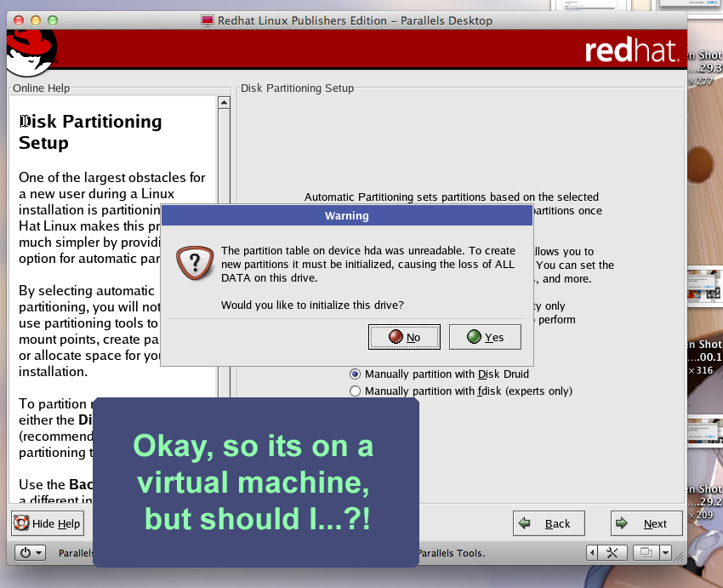
Task: Click the Parallels window view mode icon
Action: point(646,553)
